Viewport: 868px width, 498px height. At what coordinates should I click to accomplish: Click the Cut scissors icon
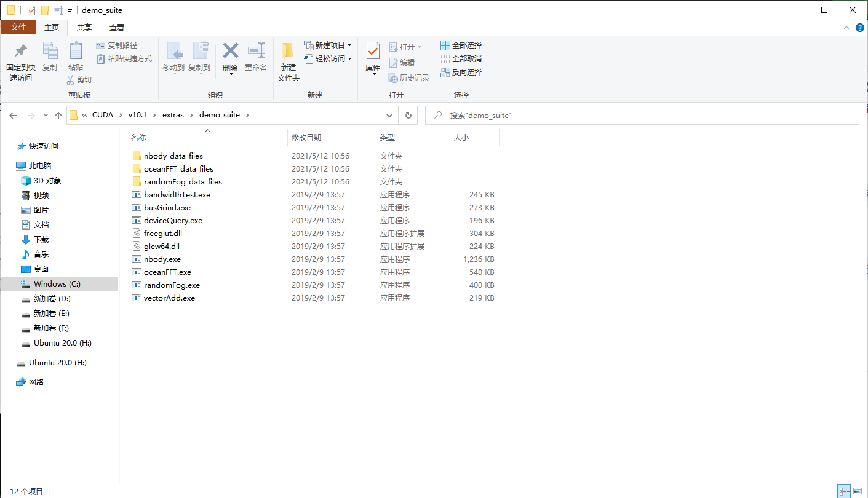pyautogui.click(x=70, y=80)
